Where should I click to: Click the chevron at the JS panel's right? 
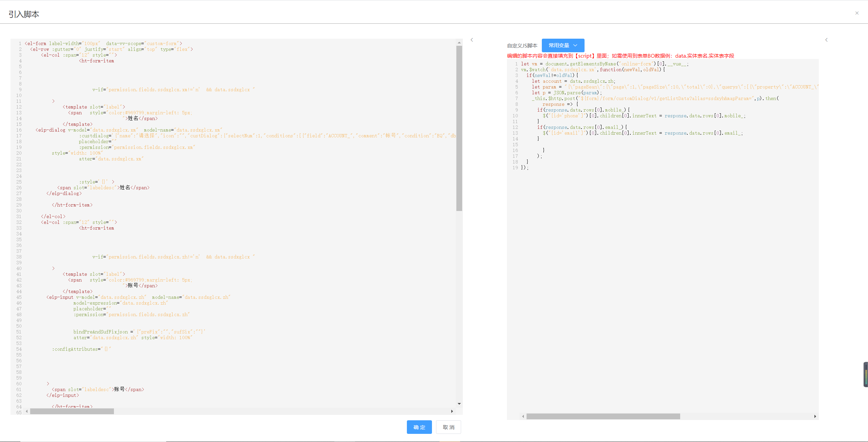(x=826, y=40)
